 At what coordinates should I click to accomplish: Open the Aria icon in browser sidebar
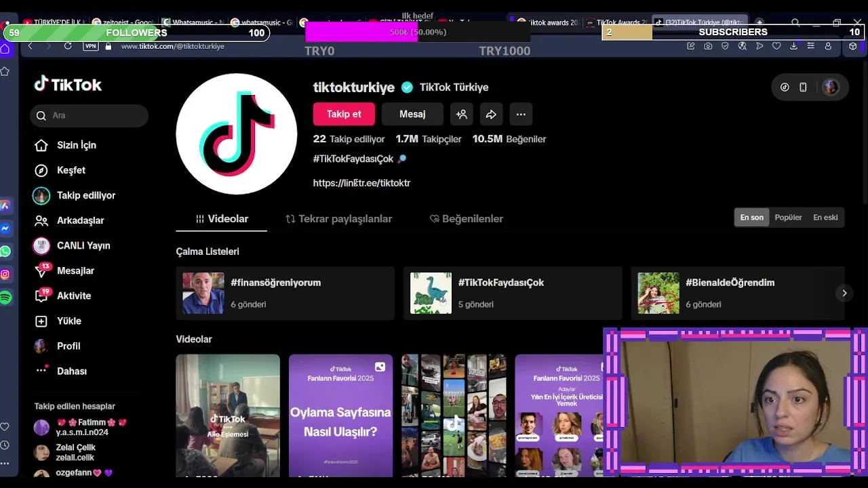[5, 205]
